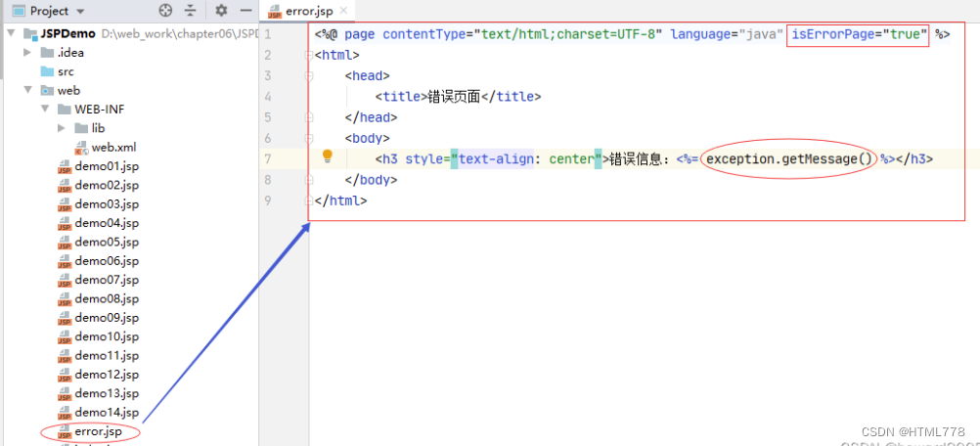Viewport: 980px width, 446px height.
Task: Click the title text 错误页面 in code
Action: pyautogui.click(x=454, y=96)
